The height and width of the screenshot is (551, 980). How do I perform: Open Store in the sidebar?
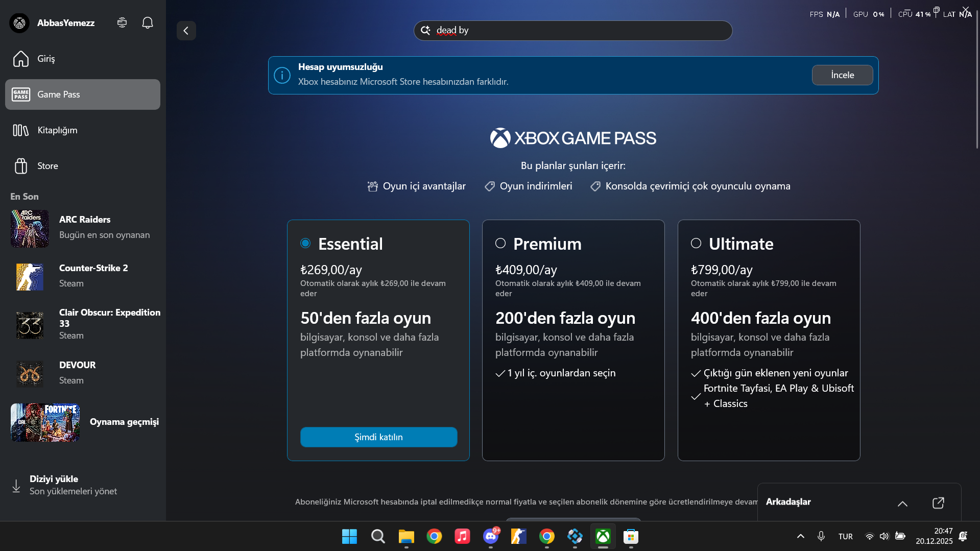83,166
